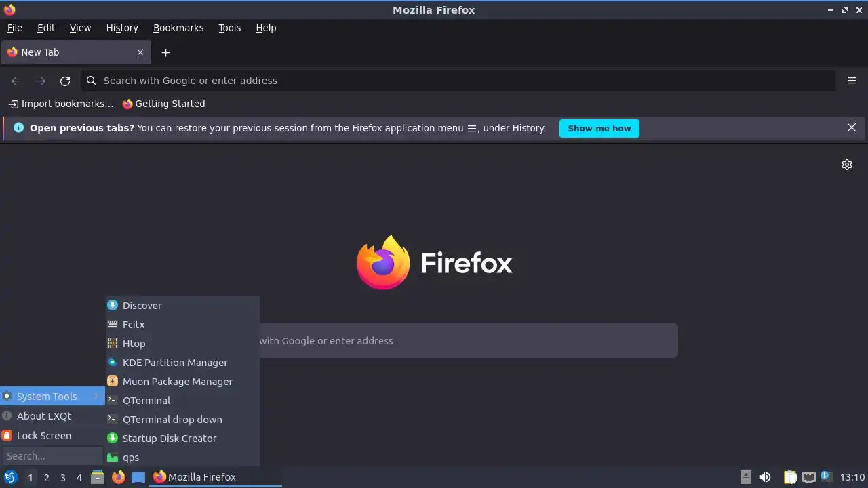
Task: Open Muon Package Manager
Action: [x=182, y=382]
